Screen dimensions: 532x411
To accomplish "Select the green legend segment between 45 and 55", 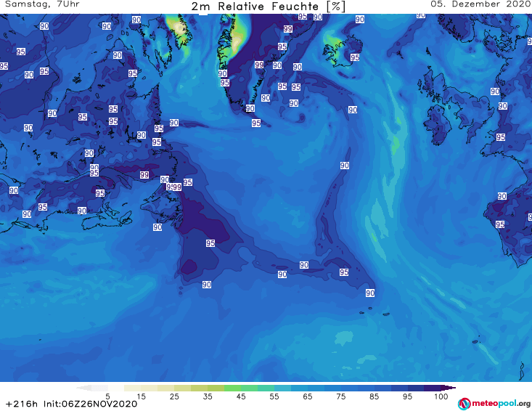I will [250, 388].
